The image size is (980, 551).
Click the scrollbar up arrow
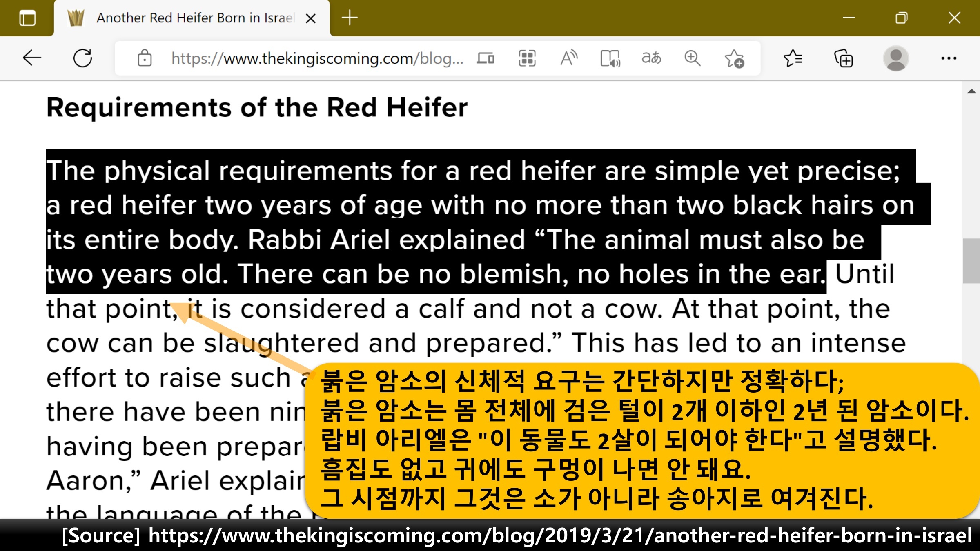point(971,91)
